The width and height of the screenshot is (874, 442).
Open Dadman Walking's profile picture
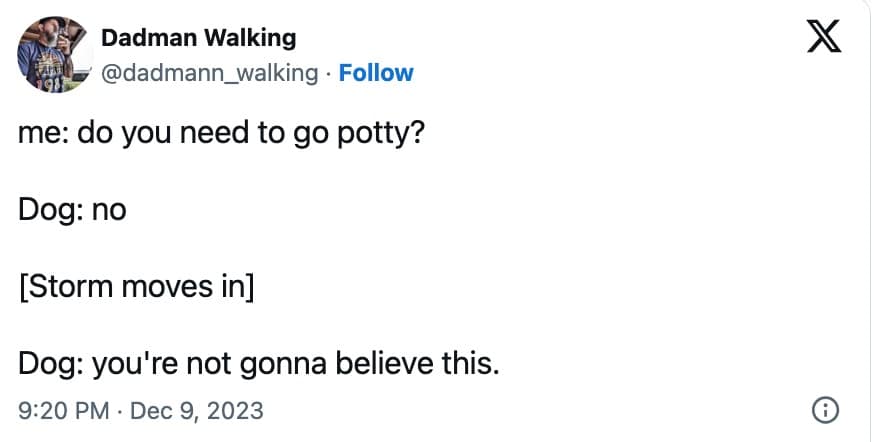[x=54, y=54]
